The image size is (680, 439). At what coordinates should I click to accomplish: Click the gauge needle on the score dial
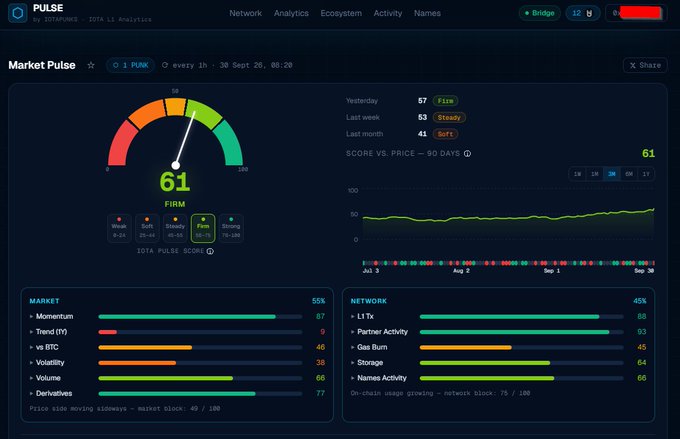click(185, 139)
